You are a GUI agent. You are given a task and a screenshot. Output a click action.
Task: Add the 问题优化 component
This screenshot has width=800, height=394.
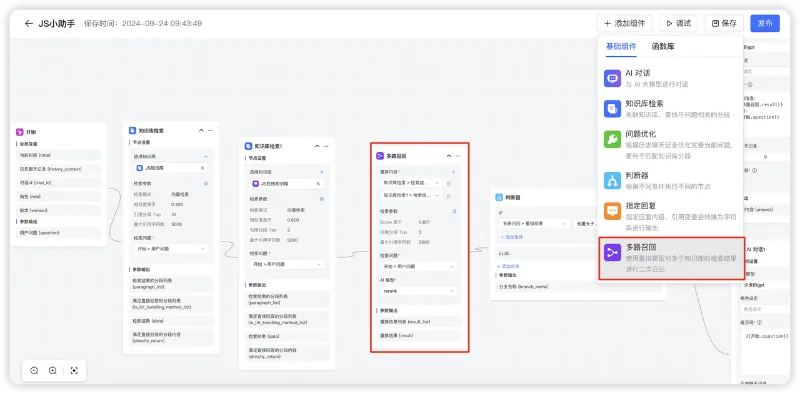(x=670, y=144)
